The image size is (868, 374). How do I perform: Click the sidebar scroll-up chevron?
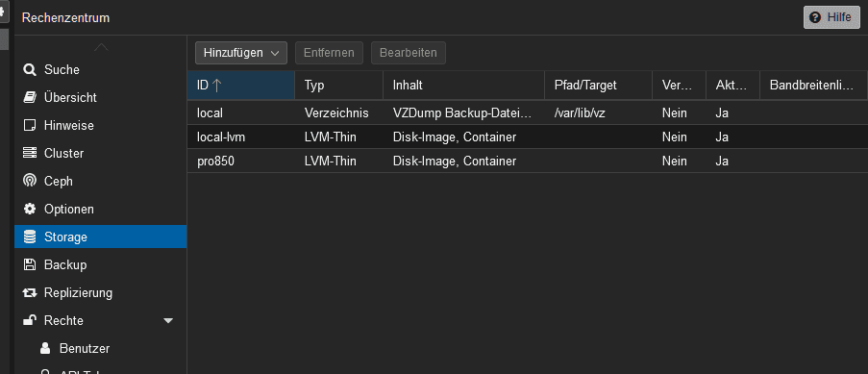[101, 48]
